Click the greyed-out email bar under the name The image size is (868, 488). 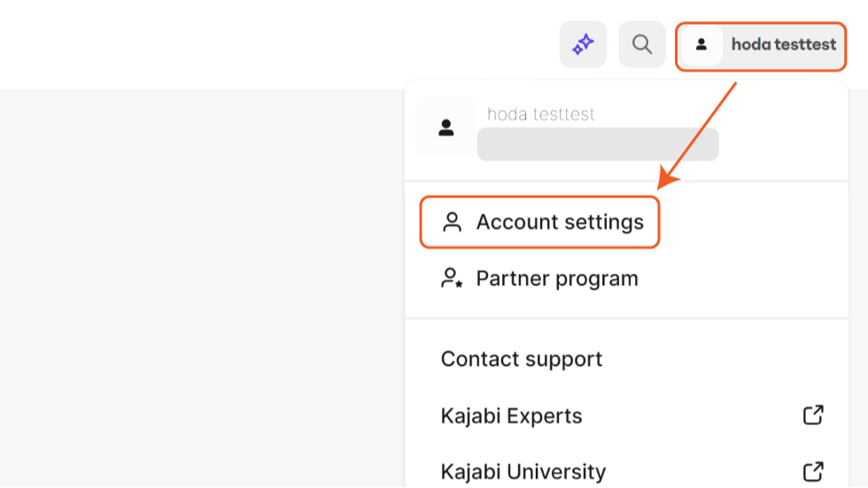[x=598, y=144]
